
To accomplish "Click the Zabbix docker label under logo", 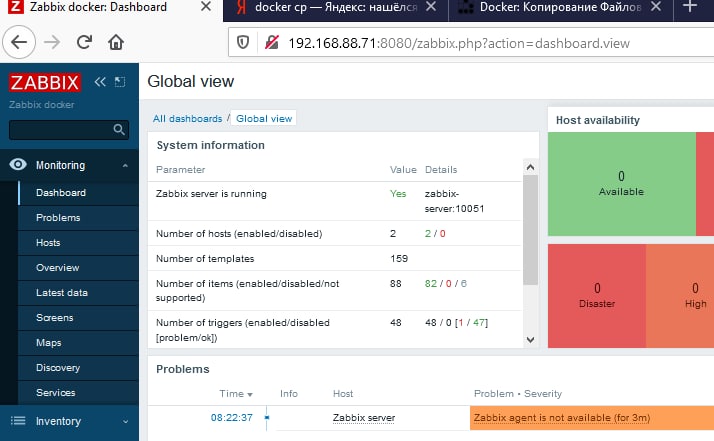I will coord(41,104).
